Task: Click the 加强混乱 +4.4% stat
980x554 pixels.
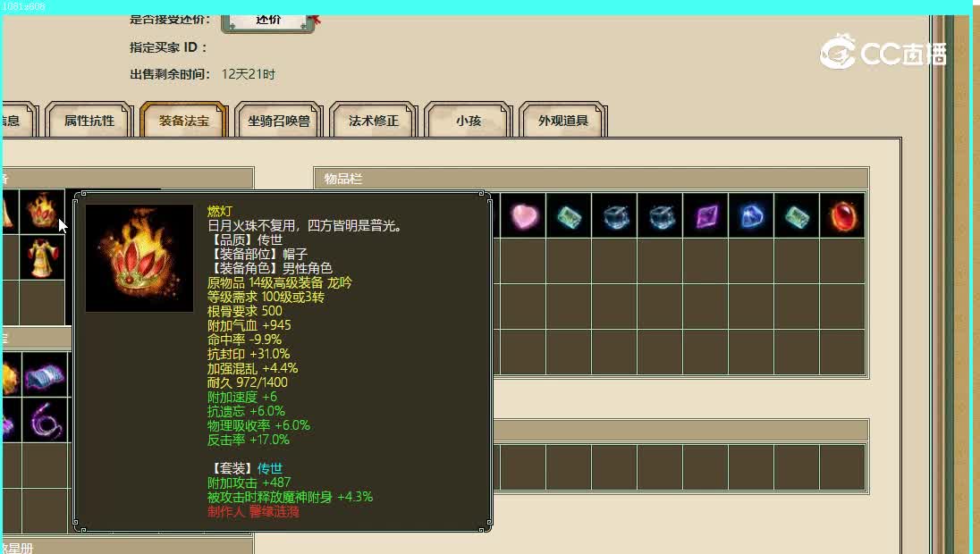Action: click(252, 368)
